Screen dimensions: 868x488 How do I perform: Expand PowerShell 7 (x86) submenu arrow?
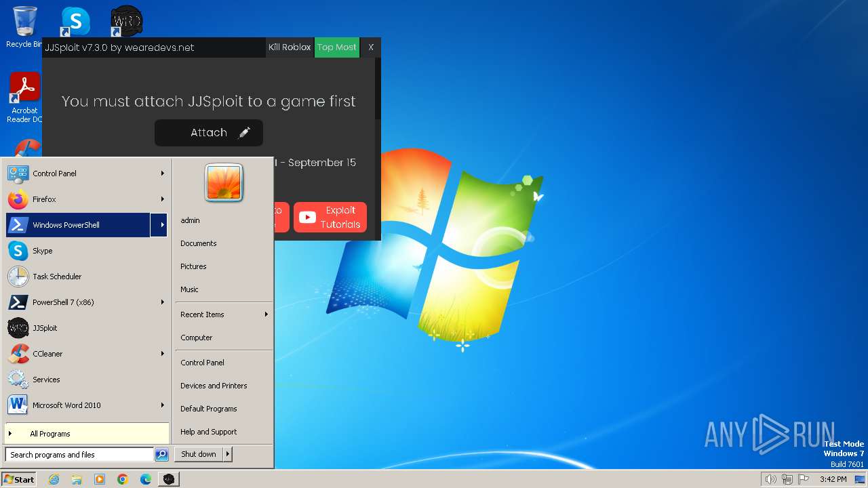(163, 302)
